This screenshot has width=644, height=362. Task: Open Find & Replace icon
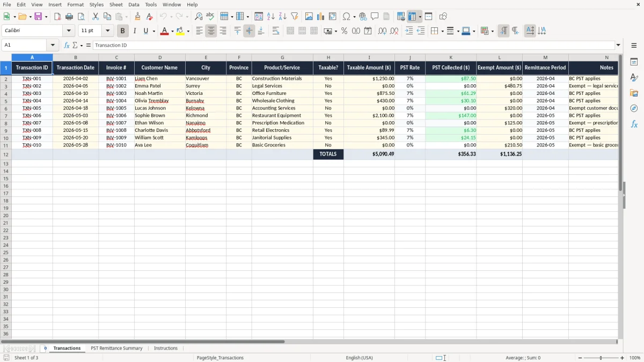(x=199, y=17)
